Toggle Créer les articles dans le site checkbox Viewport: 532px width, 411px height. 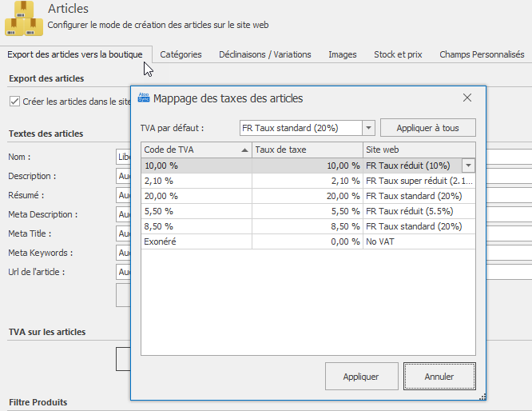click(x=14, y=102)
